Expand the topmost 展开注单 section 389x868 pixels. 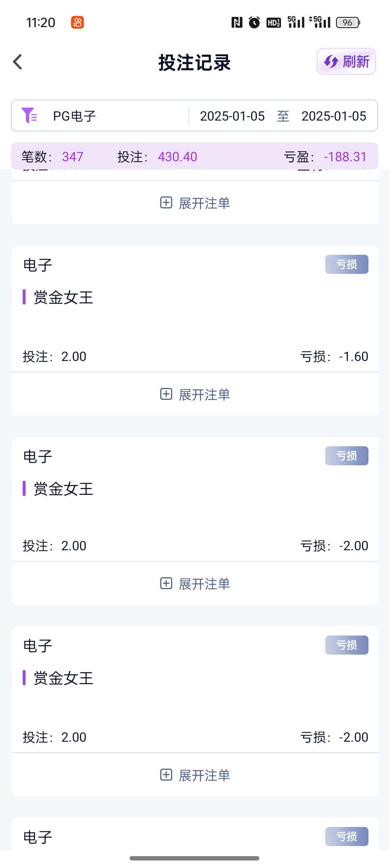(195, 203)
